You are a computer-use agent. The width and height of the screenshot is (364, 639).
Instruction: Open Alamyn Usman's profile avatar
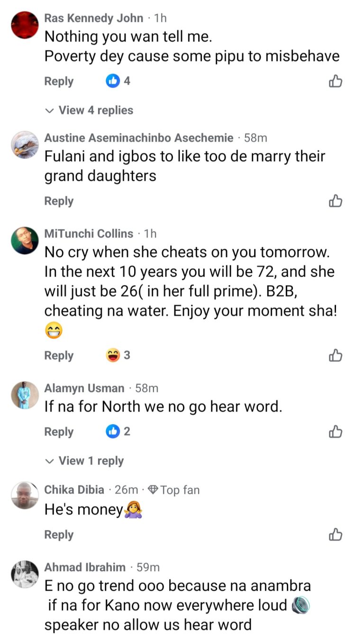point(25,395)
